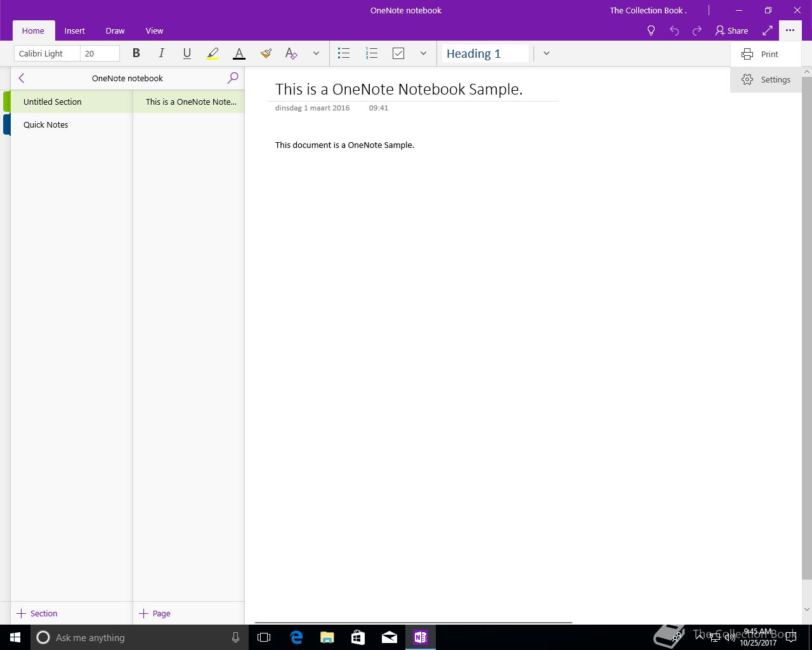This screenshot has height=650, width=812.
Task: Go back in notebook navigation
Action: pos(22,78)
